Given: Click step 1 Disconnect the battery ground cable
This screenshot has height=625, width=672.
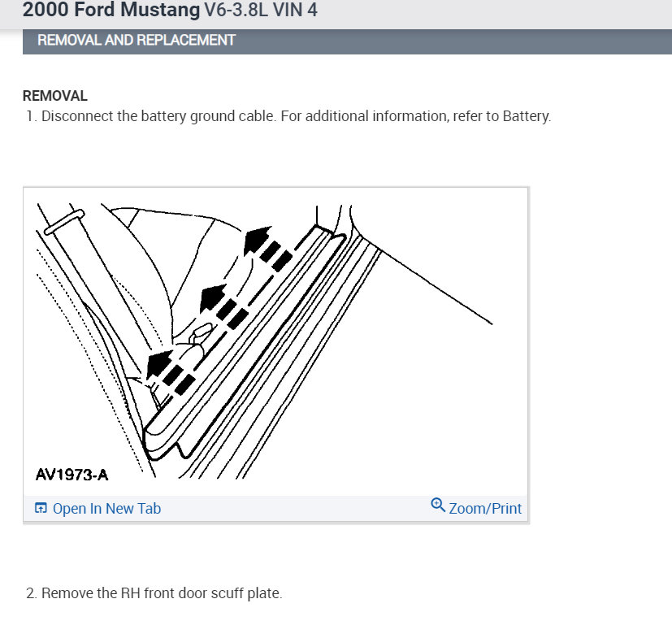Looking at the screenshot, I should click(288, 116).
